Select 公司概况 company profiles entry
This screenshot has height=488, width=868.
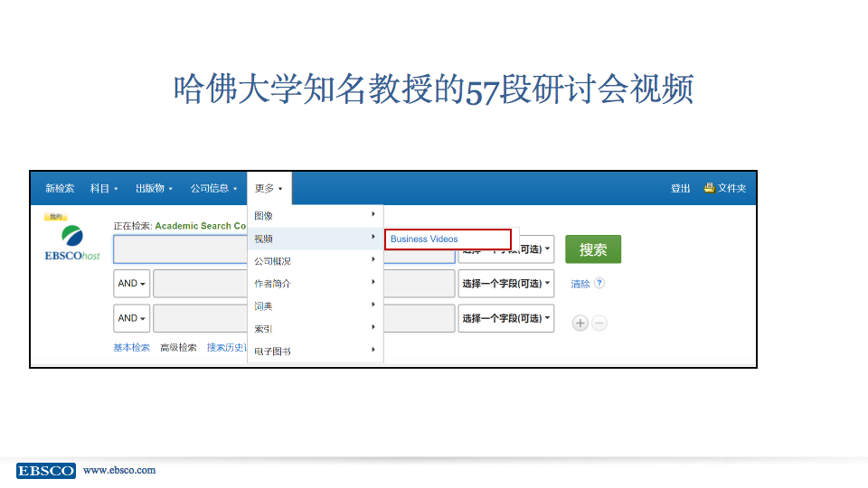(x=315, y=261)
